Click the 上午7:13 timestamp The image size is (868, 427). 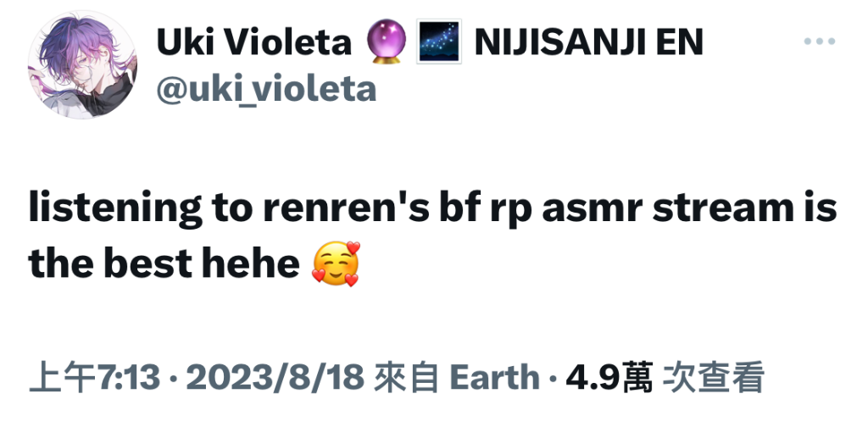tap(94, 378)
